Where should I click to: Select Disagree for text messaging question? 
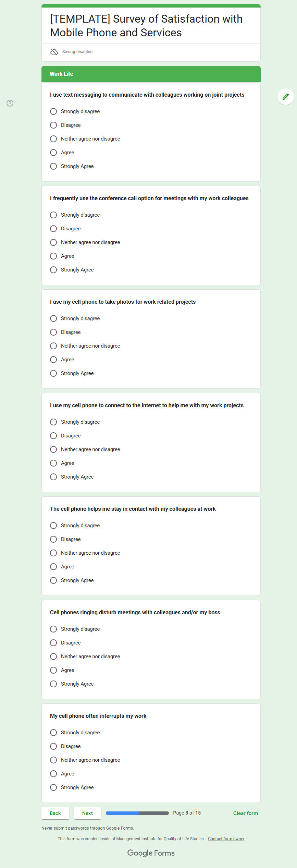(x=53, y=125)
